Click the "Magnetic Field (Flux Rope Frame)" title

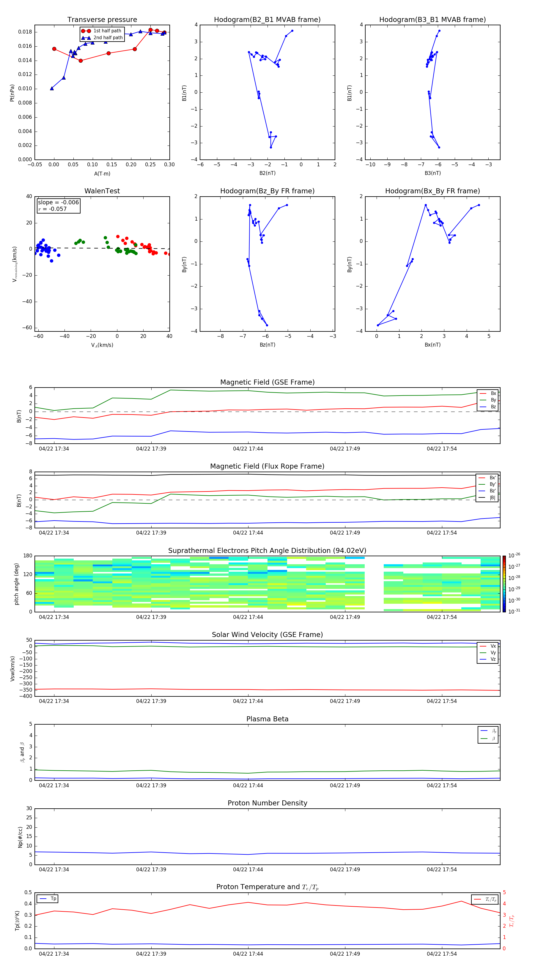(x=267, y=467)
